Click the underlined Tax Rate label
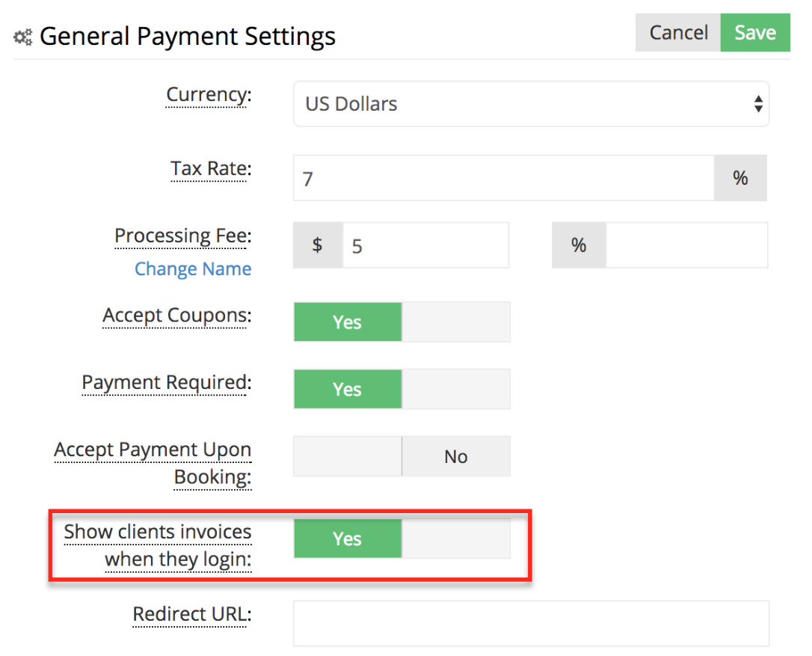 click(209, 169)
